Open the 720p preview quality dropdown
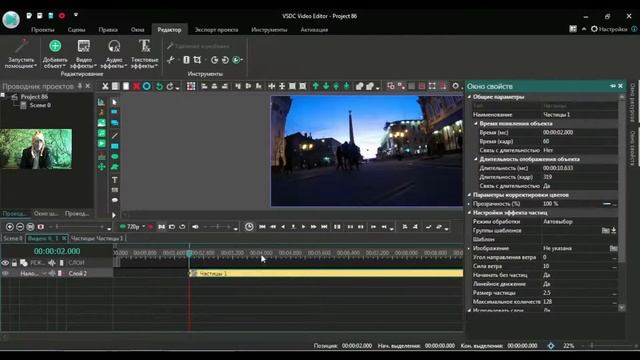The image size is (640, 360). click(144, 227)
